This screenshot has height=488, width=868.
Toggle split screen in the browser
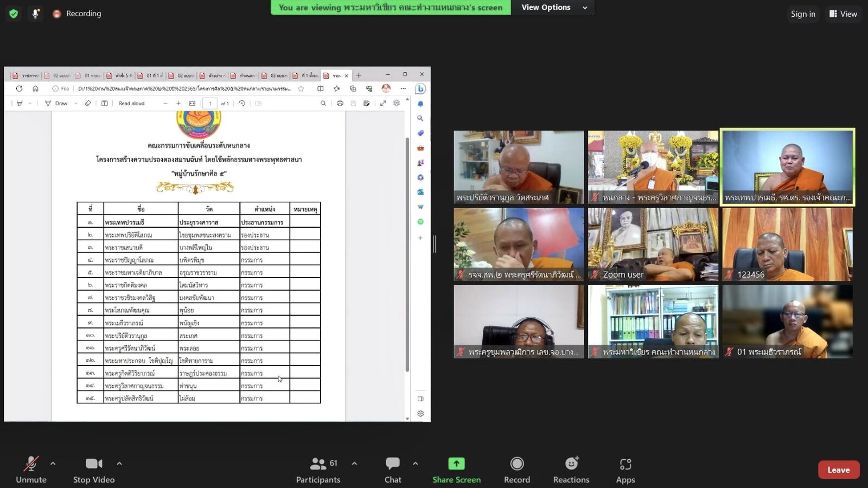[321, 88]
